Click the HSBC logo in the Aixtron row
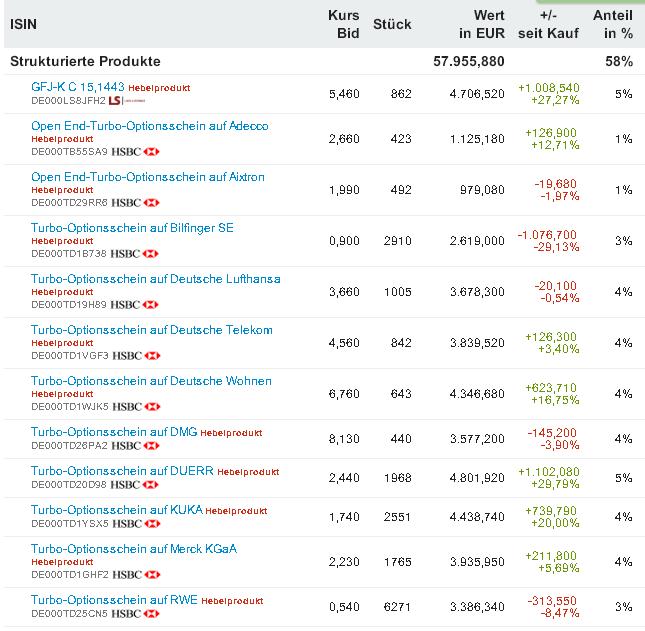 [136, 202]
